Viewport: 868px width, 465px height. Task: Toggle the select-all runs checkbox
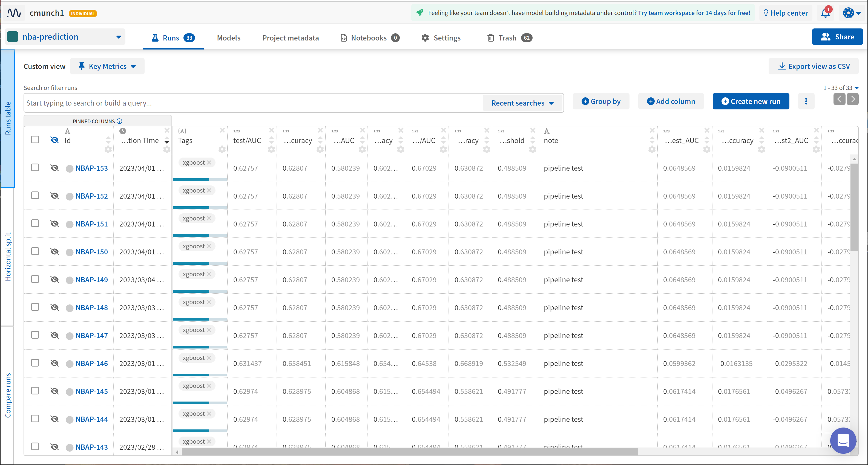[35, 140]
